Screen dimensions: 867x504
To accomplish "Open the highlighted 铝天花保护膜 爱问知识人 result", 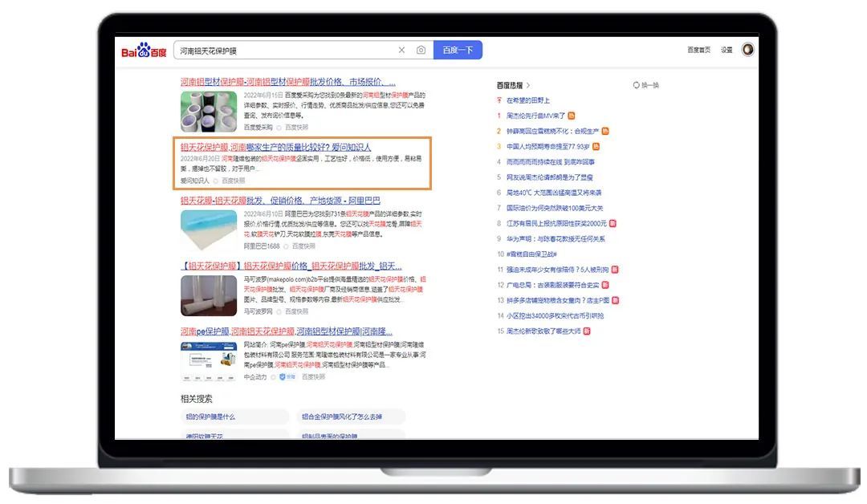I will (275, 148).
